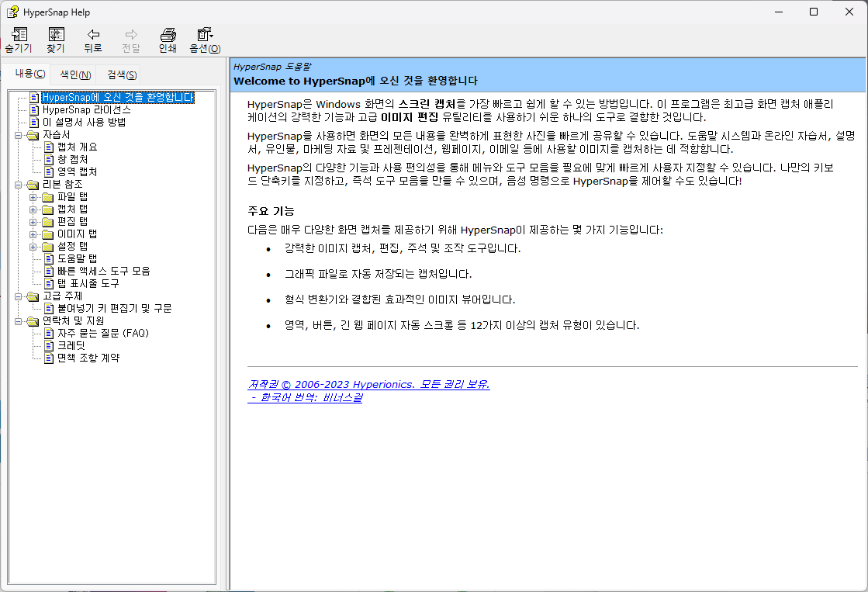The image size is (868, 592).
Task: Open the 면책 조항 계약 topic
Action: (88, 358)
